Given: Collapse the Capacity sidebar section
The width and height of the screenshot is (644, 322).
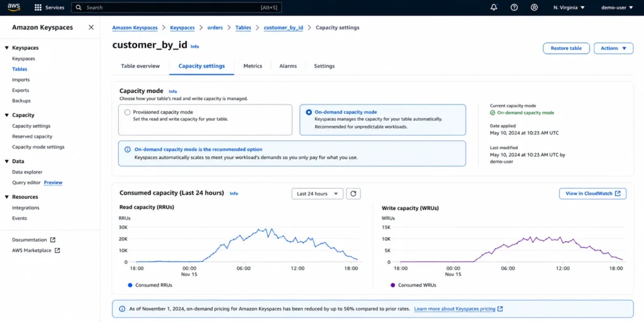Looking at the screenshot, I should [6, 116].
